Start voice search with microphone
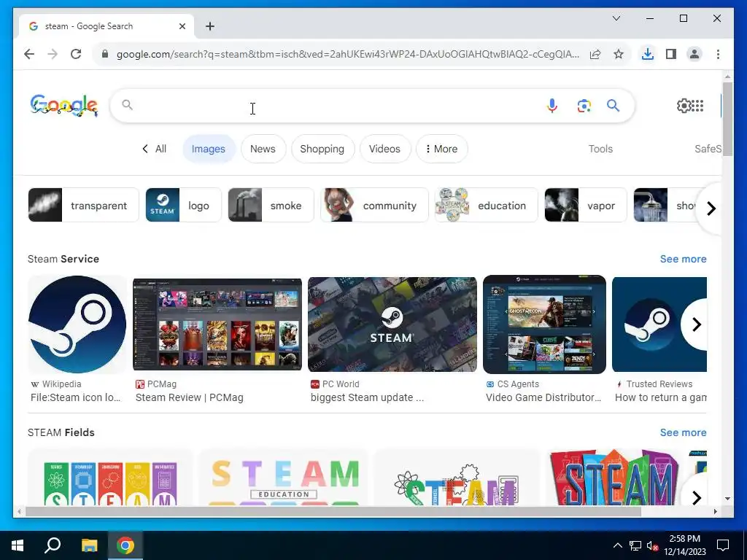 [x=551, y=105]
